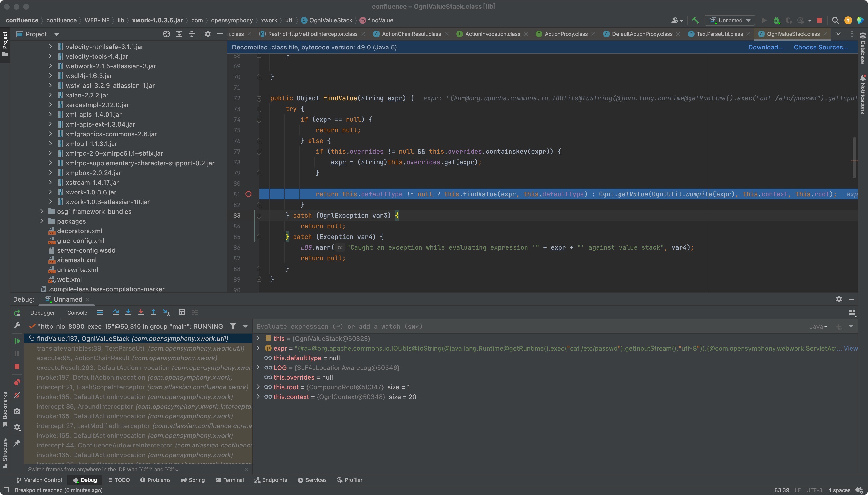Click the View link for the expr value

(x=851, y=348)
